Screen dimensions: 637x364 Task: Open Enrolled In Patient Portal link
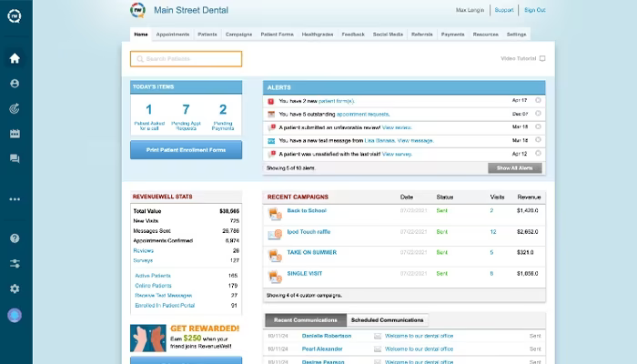coord(165,306)
